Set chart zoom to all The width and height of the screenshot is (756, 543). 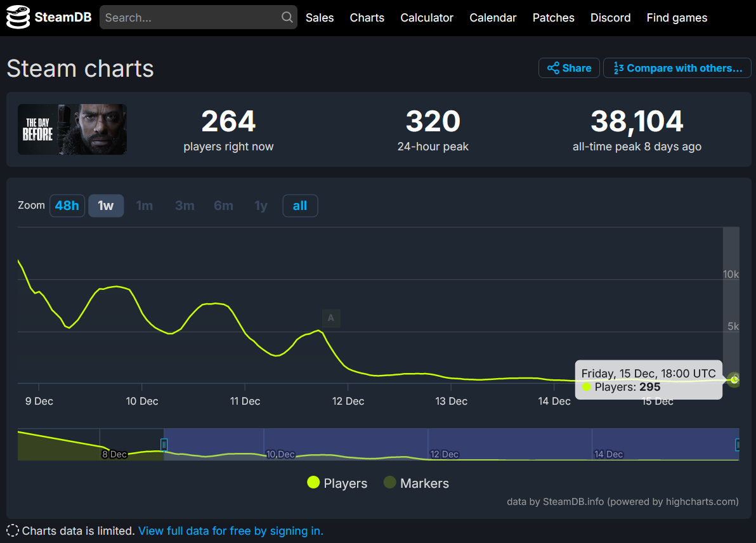(x=300, y=206)
